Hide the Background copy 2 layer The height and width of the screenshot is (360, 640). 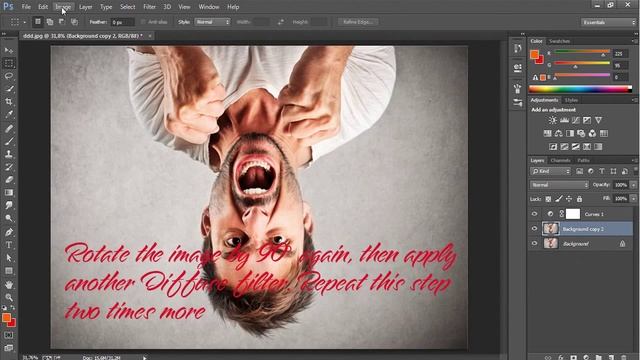pos(534,229)
